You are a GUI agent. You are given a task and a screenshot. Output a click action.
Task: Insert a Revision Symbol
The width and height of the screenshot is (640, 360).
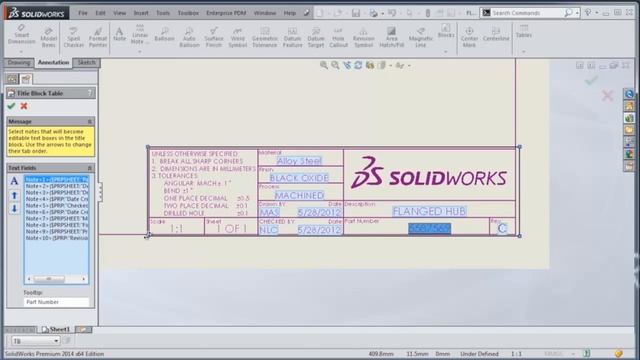(x=363, y=38)
